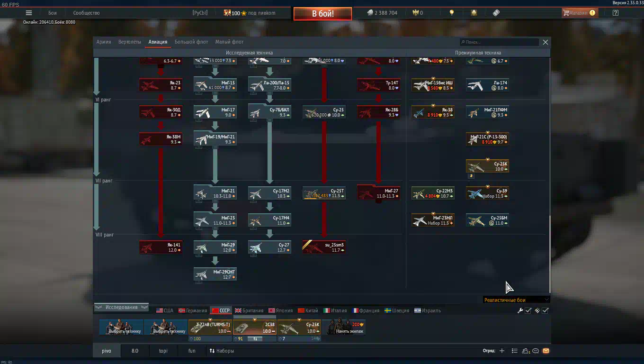Select the premium МиГ-23МЛ card

pyautogui.click(x=433, y=220)
